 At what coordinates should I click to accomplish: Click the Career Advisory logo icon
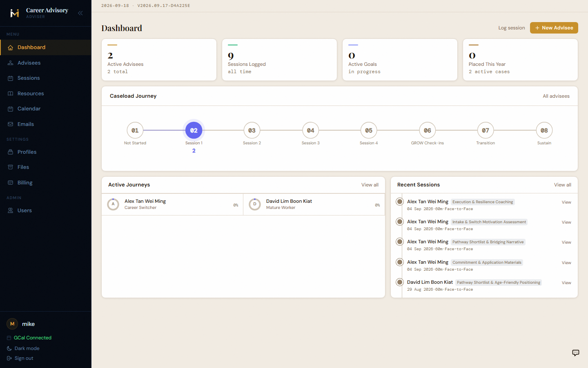pos(15,13)
